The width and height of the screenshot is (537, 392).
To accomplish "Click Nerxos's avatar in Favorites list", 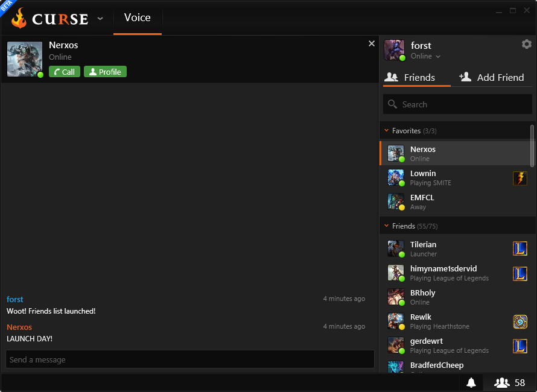I will click(x=396, y=153).
